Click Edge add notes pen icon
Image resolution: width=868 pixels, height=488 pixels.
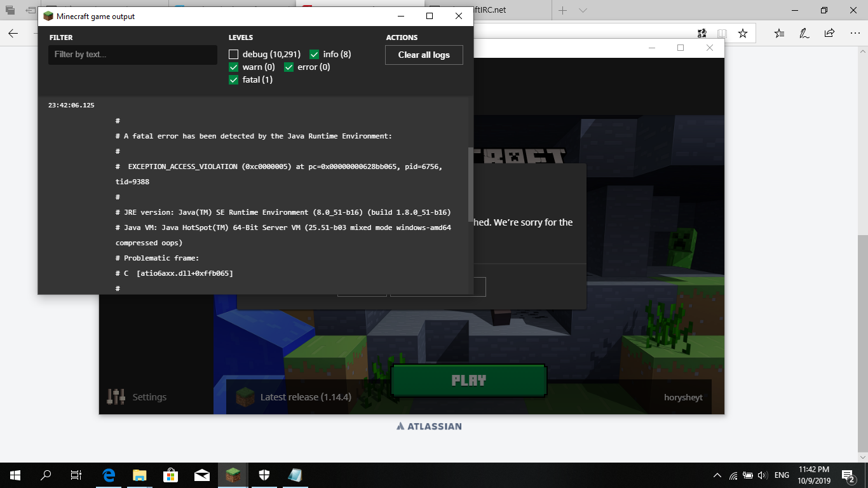pyautogui.click(x=804, y=33)
